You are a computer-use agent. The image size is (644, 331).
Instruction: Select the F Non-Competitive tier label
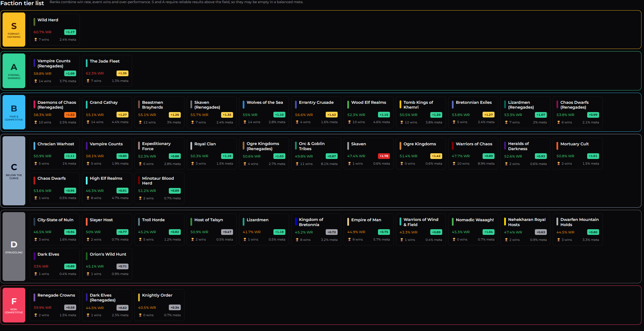pos(14,305)
